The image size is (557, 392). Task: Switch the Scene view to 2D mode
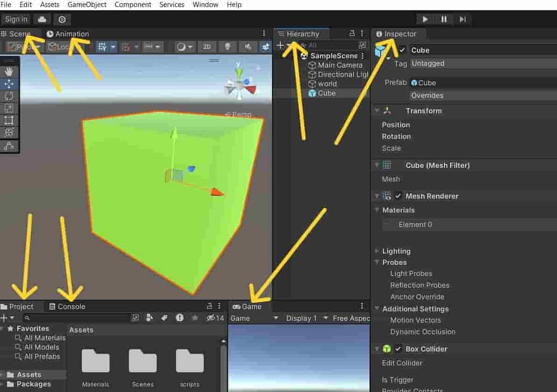pyautogui.click(x=207, y=46)
